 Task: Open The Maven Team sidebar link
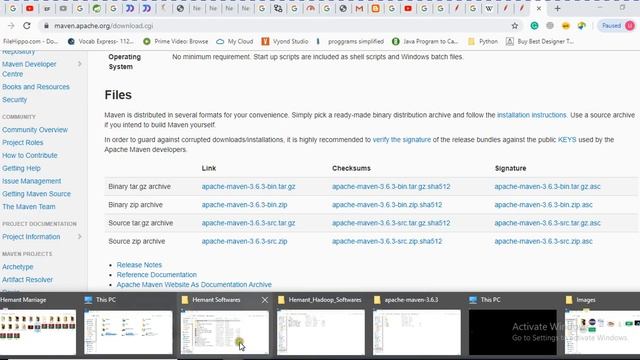tap(29, 207)
